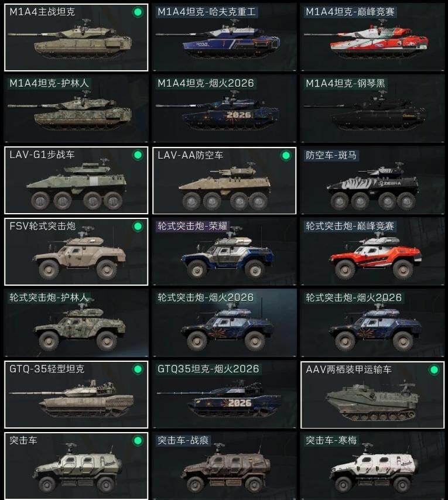Viewport: 448px width, 500px height.
Task: Select the M1A4主战坦克 default skin card
Action: tap(76, 37)
